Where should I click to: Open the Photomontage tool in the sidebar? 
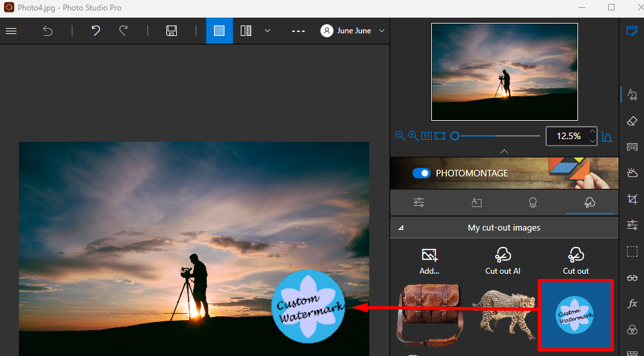point(632,95)
